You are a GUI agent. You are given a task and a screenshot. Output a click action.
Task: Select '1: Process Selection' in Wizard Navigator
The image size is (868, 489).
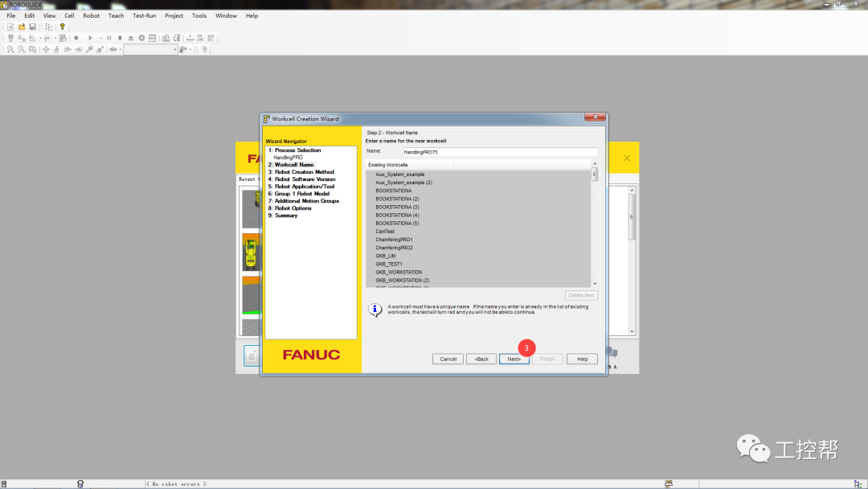(294, 150)
